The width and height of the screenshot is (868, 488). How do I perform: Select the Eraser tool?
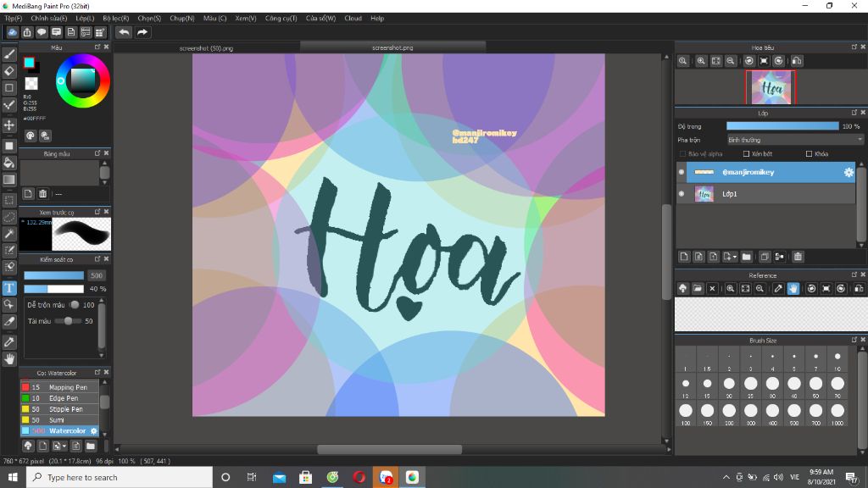point(8,71)
